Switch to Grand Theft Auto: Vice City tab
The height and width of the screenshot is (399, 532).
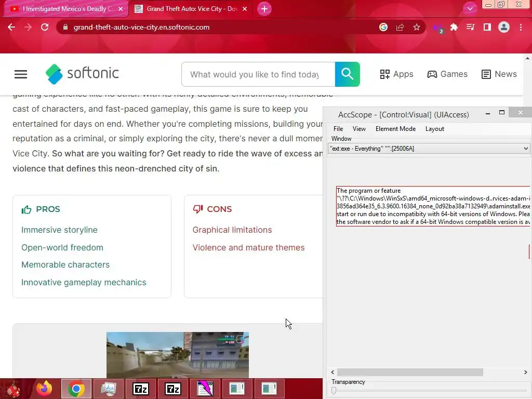190,9
